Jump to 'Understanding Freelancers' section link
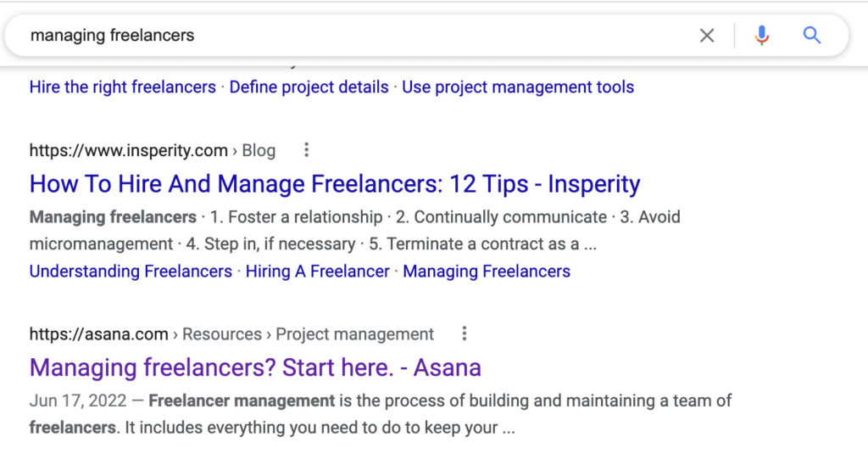868x465 pixels. pyautogui.click(x=131, y=272)
